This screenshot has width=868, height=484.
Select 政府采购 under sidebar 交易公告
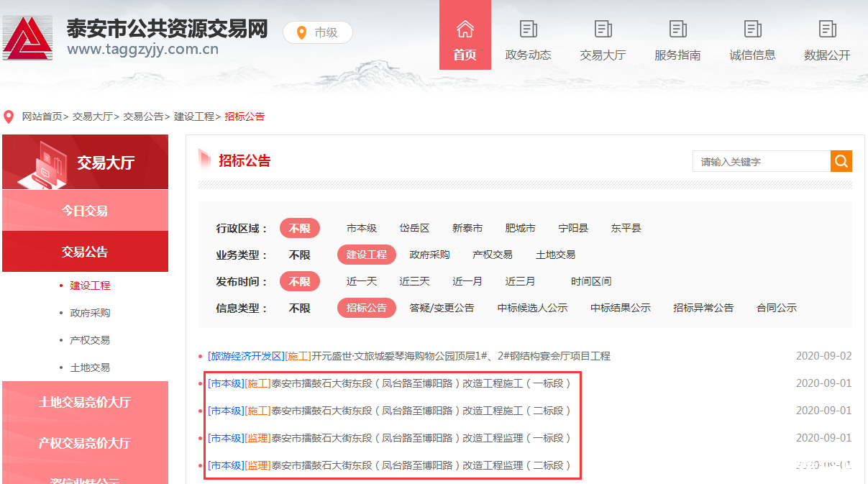[90, 313]
